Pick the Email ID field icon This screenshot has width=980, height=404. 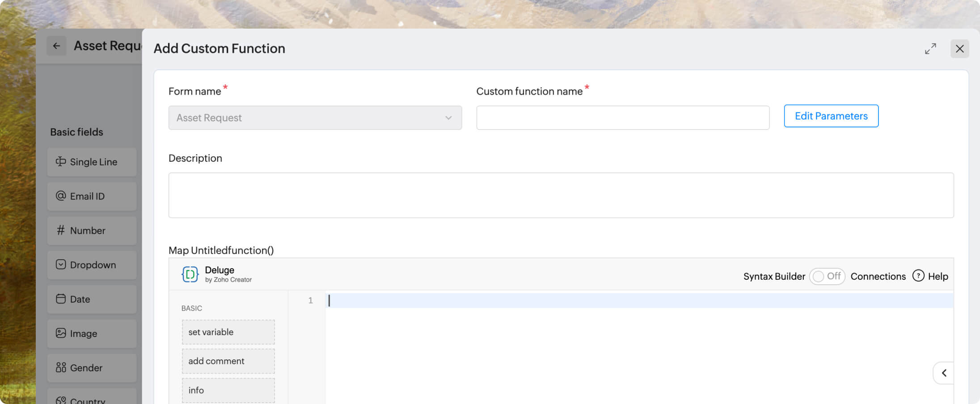click(x=61, y=196)
